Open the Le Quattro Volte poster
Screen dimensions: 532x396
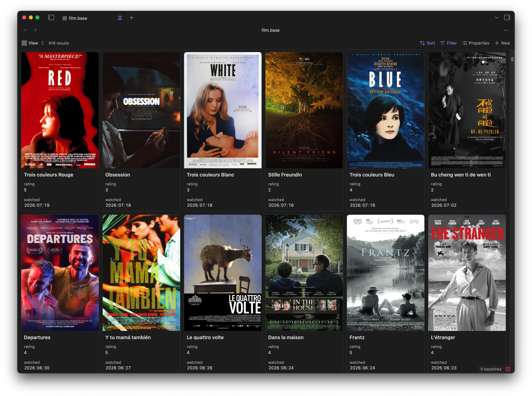[223, 273]
